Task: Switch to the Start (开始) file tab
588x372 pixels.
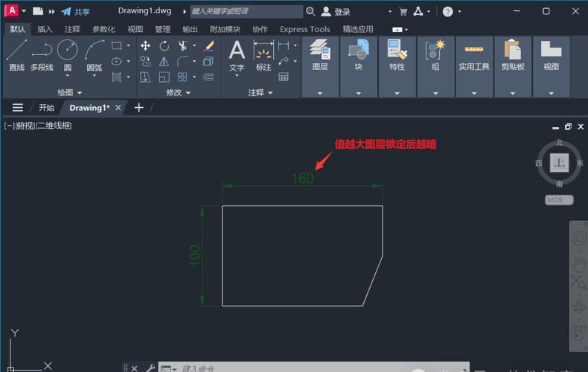Action: [46, 108]
